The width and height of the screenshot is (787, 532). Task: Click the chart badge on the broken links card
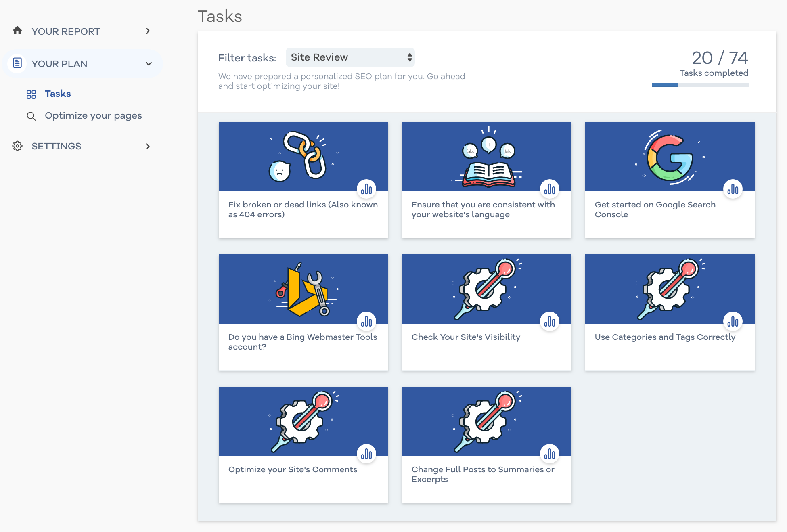pyautogui.click(x=366, y=189)
